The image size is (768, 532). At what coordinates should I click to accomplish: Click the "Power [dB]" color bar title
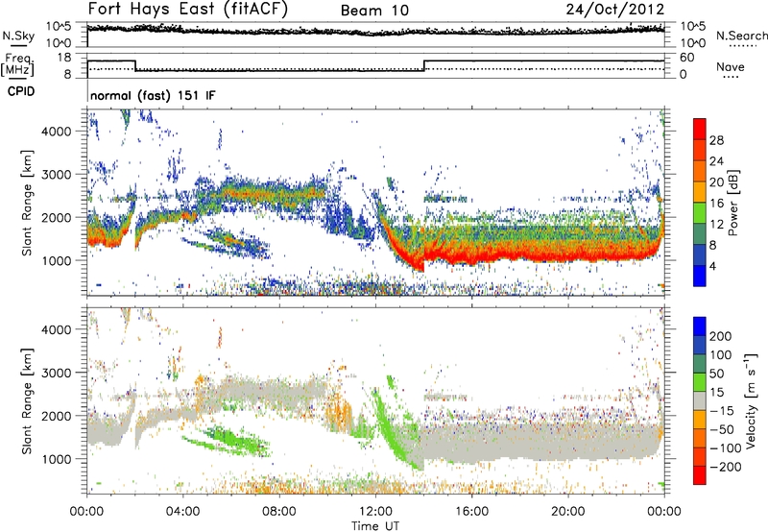point(732,203)
